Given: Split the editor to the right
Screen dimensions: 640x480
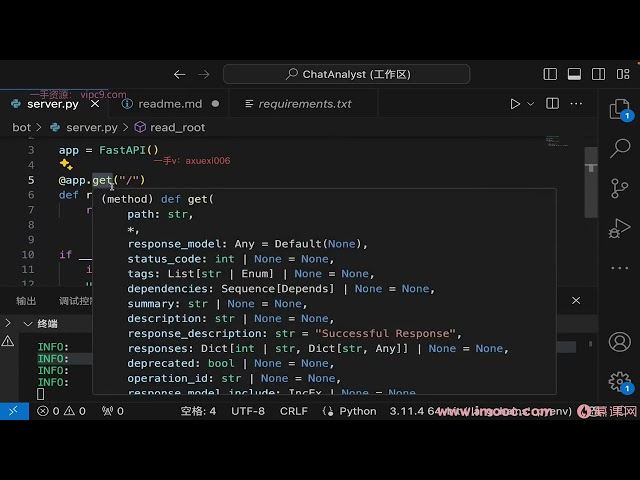Looking at the screenshot, I should 552,104.
